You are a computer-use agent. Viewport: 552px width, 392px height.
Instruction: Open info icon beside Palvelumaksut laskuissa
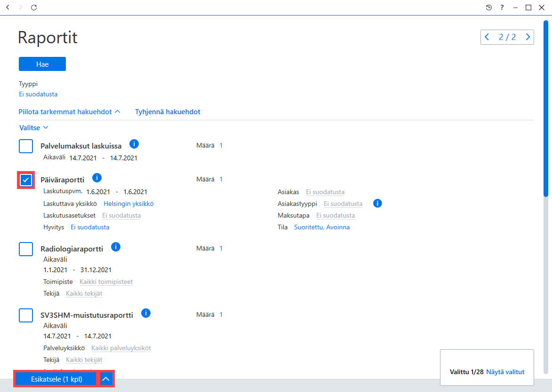(x=134, y=144)
